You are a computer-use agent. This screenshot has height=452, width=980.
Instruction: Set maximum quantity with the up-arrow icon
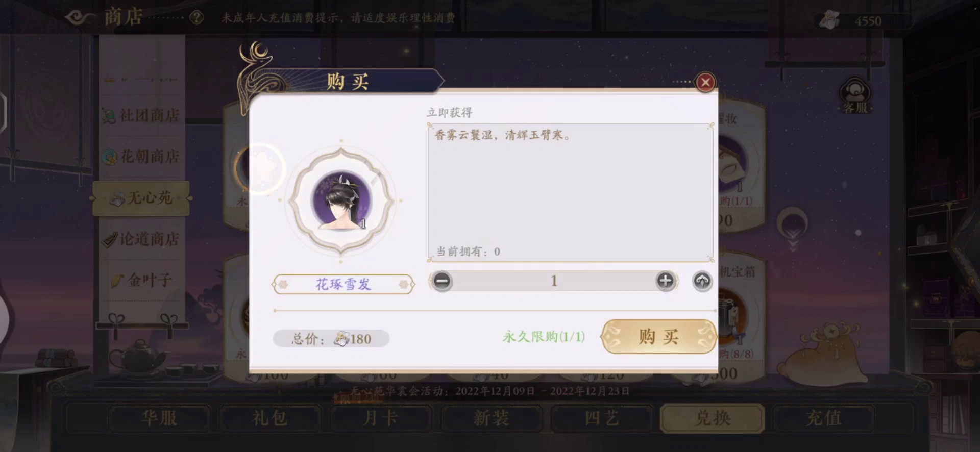[x=702, y=281]
